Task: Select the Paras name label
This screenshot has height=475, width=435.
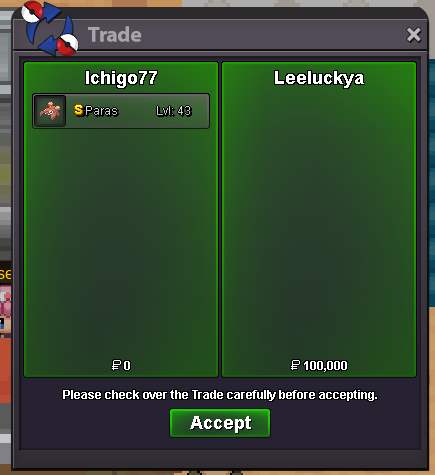Action: [x=101, y=111]
